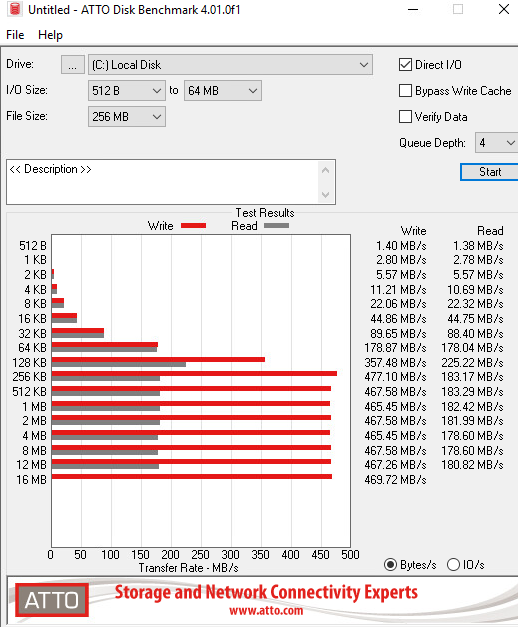Click the 'Storage and Network Connectivity Experts' banner text
This screenshot has height=627, width=518.
(x=266, y=592)
